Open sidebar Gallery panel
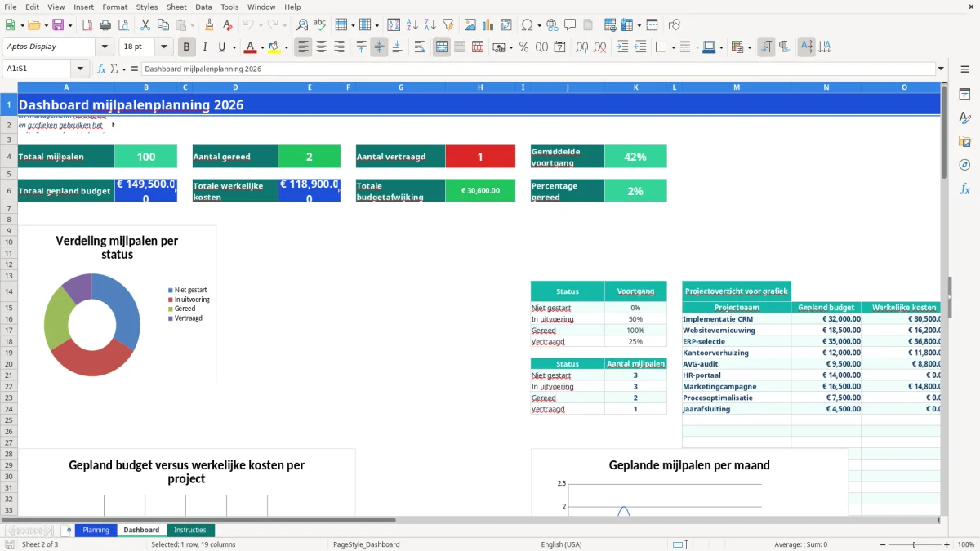The width and height of the screenshot is (980, 551). point(964,141)
